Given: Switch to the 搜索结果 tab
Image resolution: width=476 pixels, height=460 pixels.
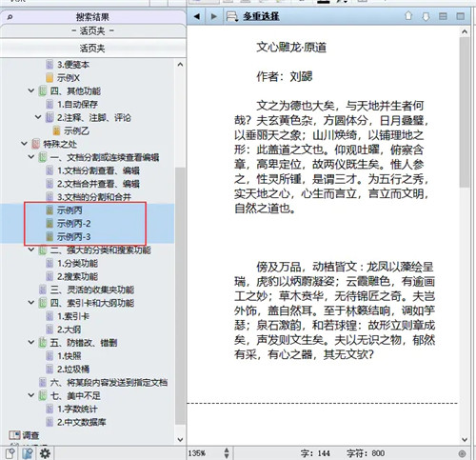Looking at the screenshot, I should [x=92, y=17].
